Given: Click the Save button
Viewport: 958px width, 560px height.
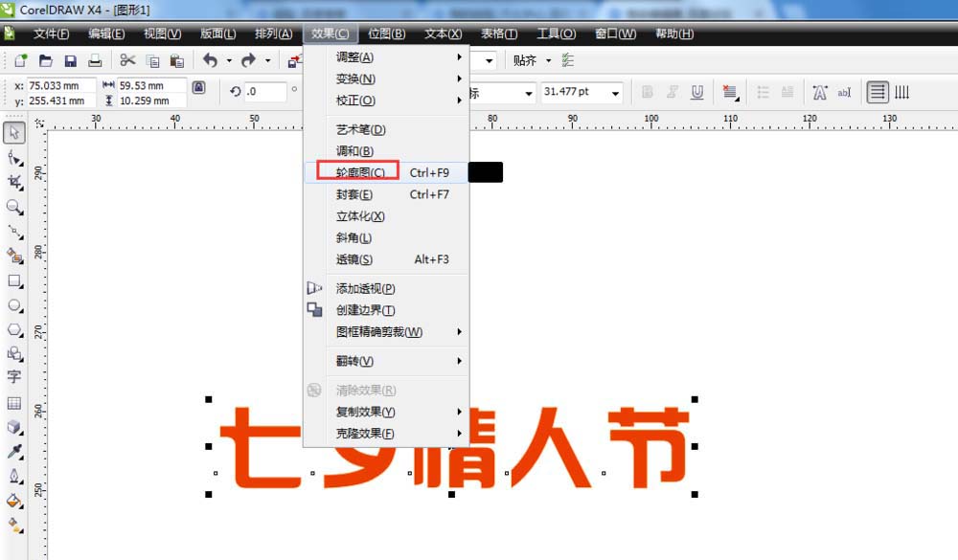Looking at the screenshot, I should pos(70,59).
